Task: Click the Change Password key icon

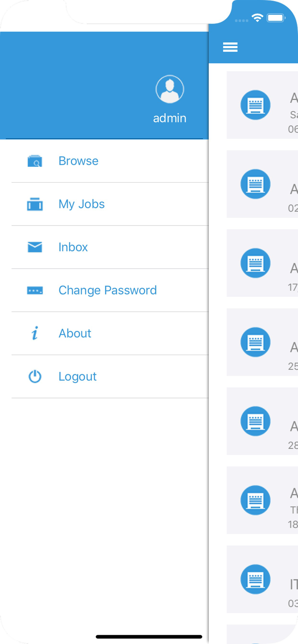Action: coord(35,290)
